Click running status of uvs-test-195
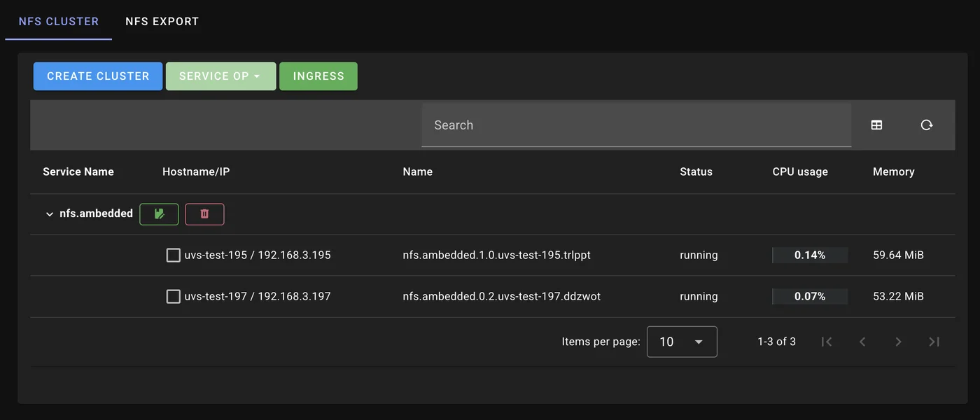 (699, 255)
